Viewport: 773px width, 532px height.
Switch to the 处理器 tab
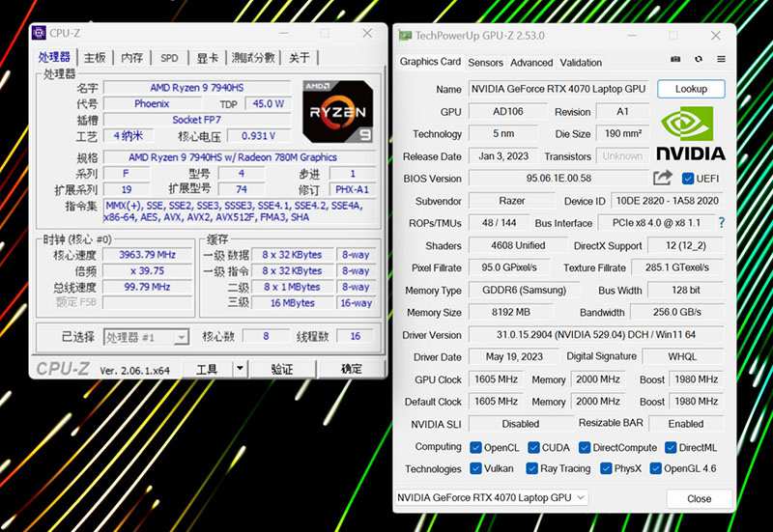[54, 58]
